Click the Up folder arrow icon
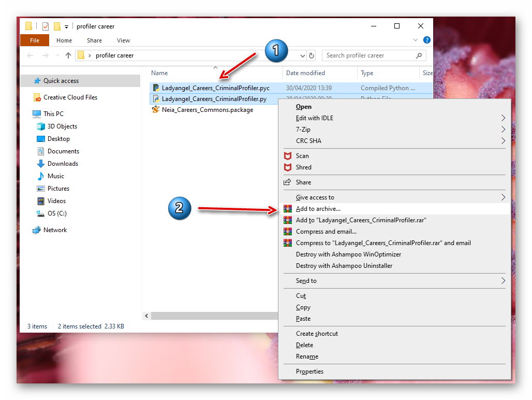The height and width of the screenshot is (400, 532). tap(68, 55)
